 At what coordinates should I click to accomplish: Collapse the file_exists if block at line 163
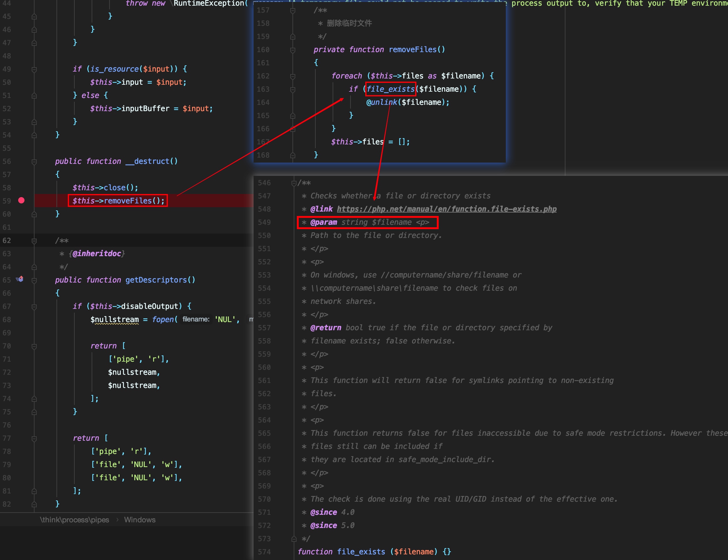tap(292, 89)
